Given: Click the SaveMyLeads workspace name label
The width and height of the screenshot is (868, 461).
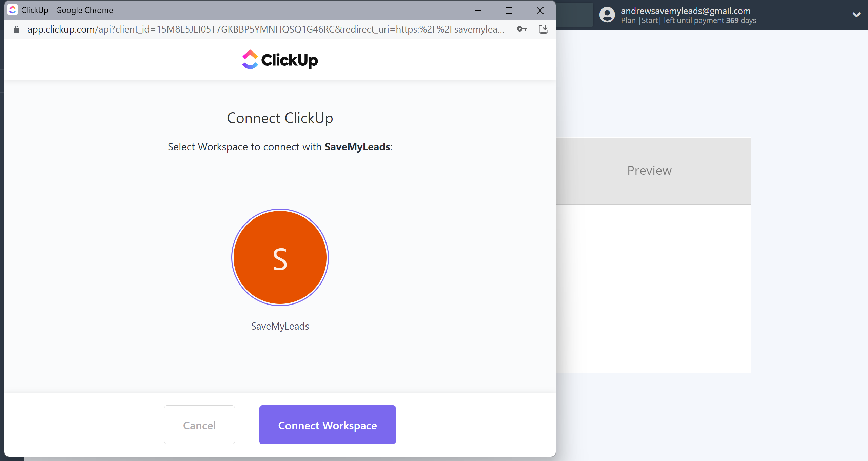Looking at the screenshot, I should pyautogui.click(x=280, y=326).
